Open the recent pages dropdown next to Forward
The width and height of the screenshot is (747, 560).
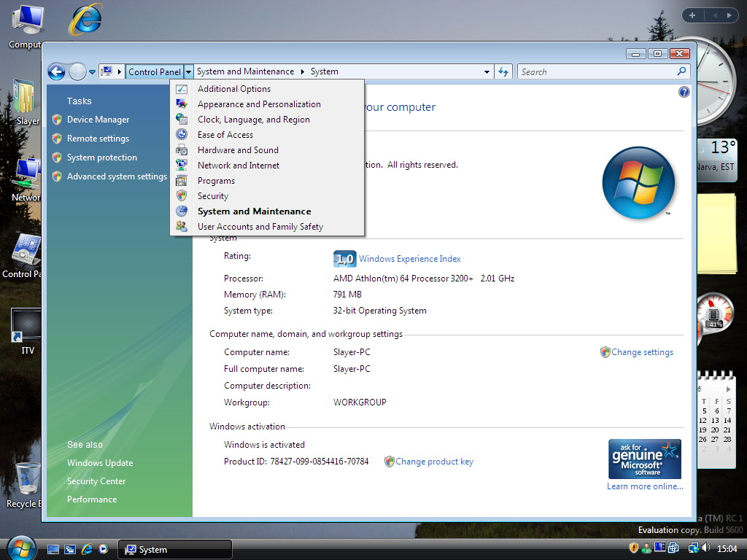click(93, 72)
